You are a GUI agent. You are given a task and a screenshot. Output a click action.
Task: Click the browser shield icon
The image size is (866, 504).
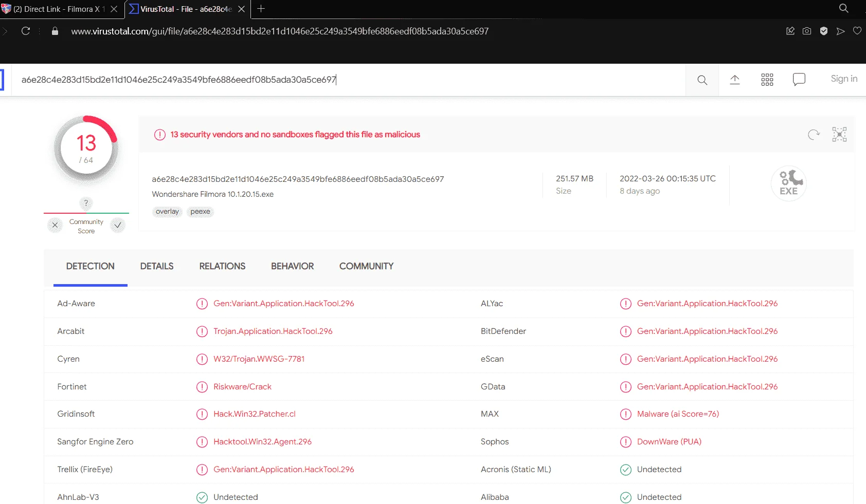pyautogui.click(x=824, y=31)
